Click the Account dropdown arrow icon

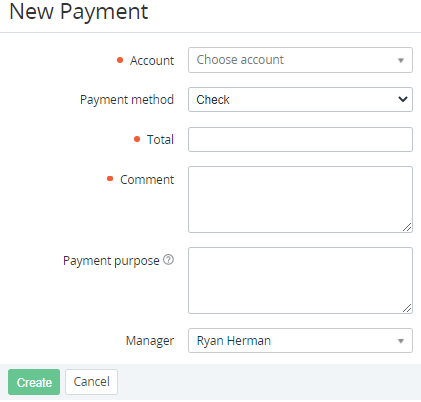tap(401, 60)
